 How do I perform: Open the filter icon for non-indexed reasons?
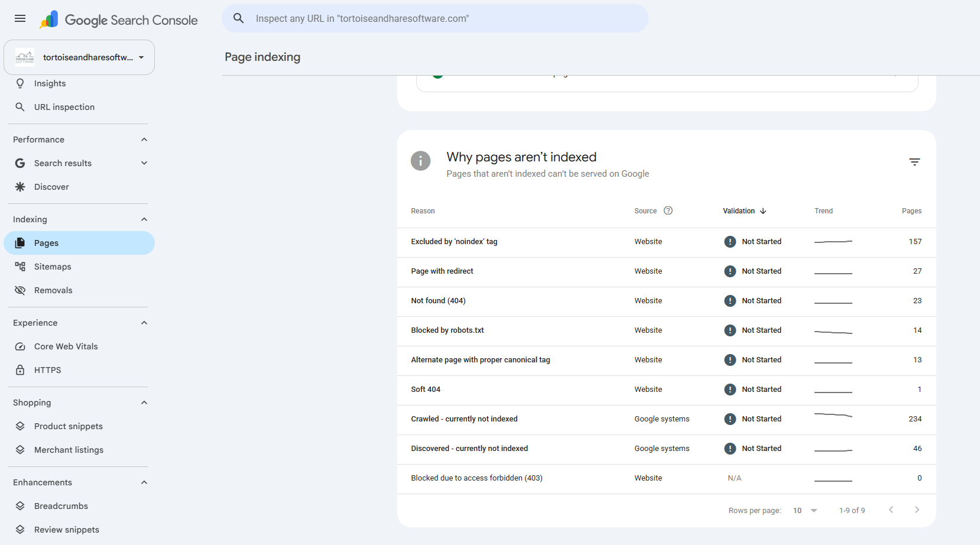coord(914,162)
